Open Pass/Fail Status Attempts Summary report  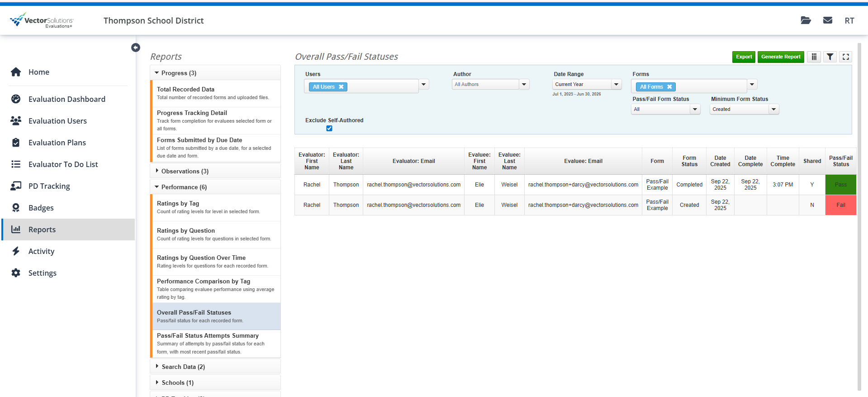216,344
